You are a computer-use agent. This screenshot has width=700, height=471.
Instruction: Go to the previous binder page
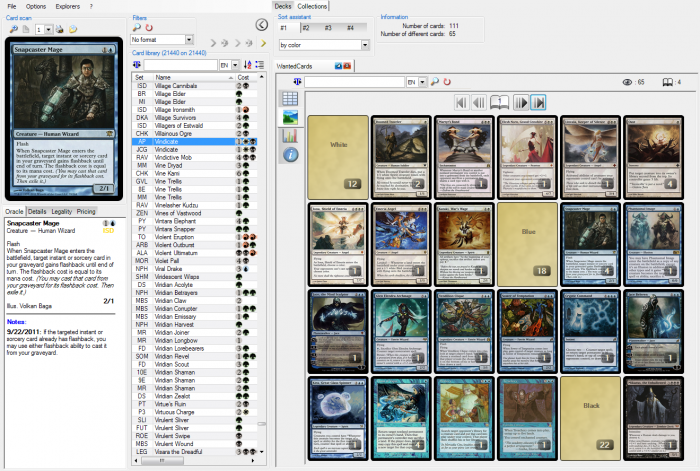point(479,103)
